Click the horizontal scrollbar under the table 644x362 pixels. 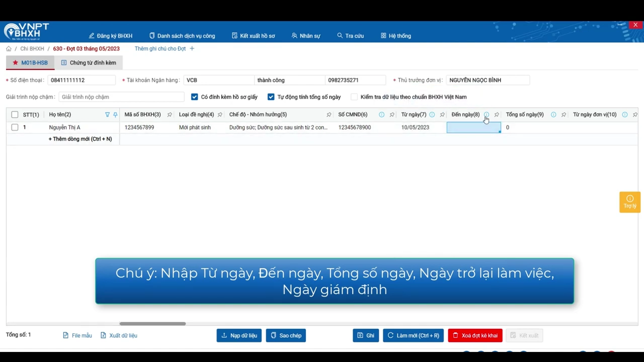point(152,323)
